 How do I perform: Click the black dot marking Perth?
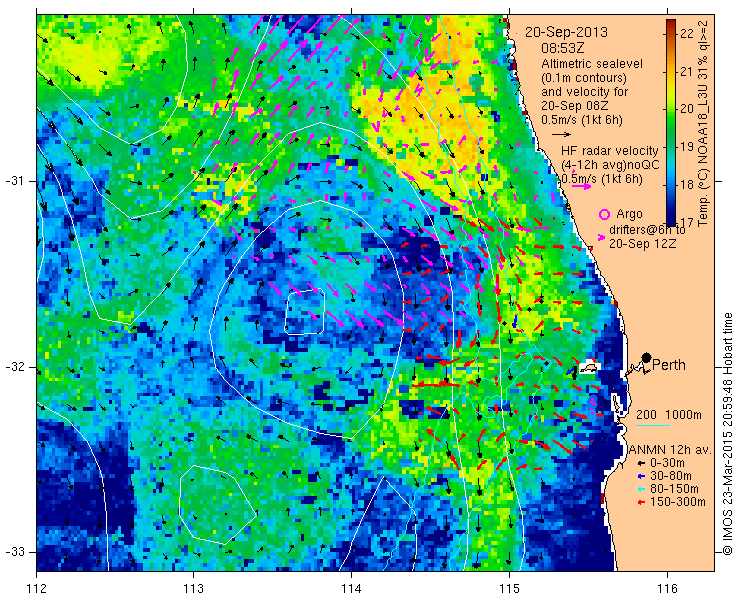point(647,358)
